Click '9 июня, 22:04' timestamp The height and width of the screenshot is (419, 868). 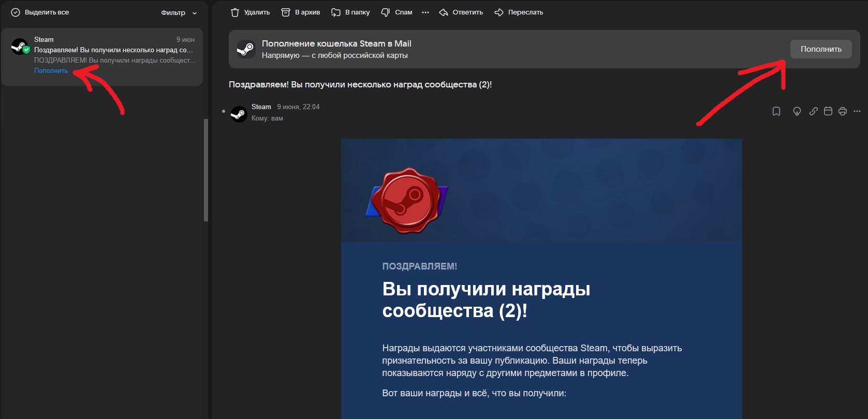tap(298, 107)
